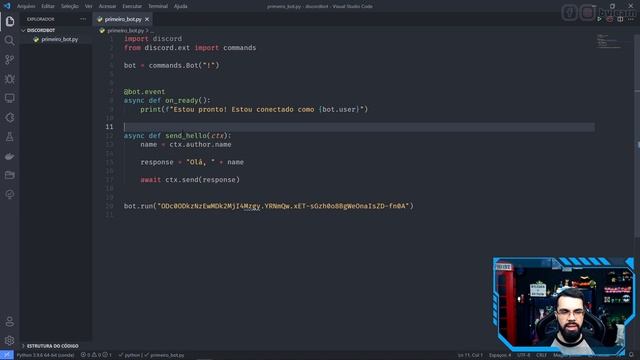Click the editor vertical scrollbar
Screen dimensions: 640x360
click(637, 135)
